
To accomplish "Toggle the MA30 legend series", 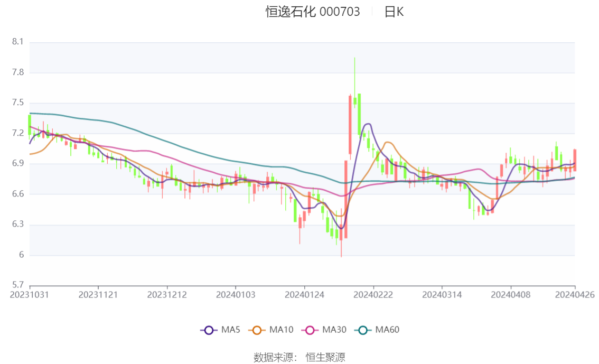I will point(324,330).
